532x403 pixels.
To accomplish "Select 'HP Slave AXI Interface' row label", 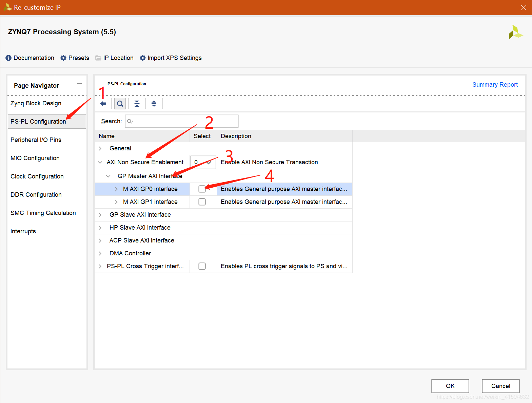I will [140, 228].
